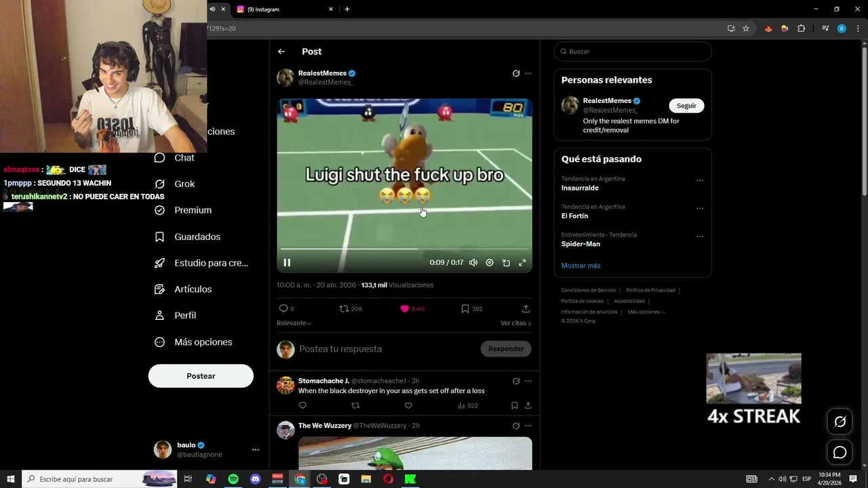Open a new browser tab
The width and height of the screenshot is (868, 488).
(x=347, y=9)
